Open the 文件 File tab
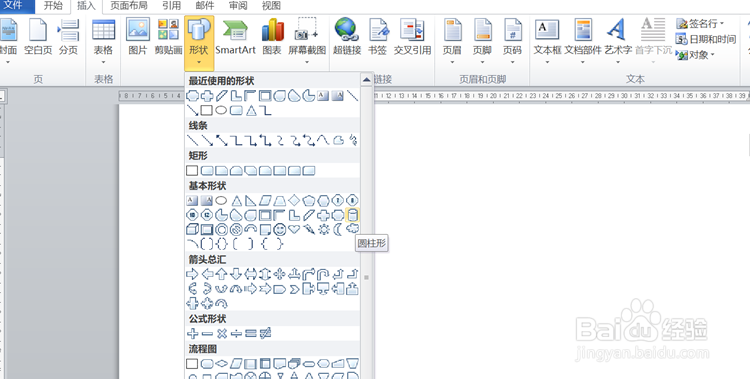The image size is (750, 379). [x=13, y=6]
